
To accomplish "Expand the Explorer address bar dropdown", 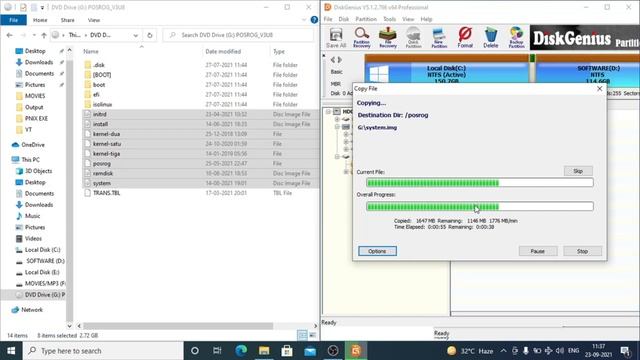I will click(x=136, y=35).
